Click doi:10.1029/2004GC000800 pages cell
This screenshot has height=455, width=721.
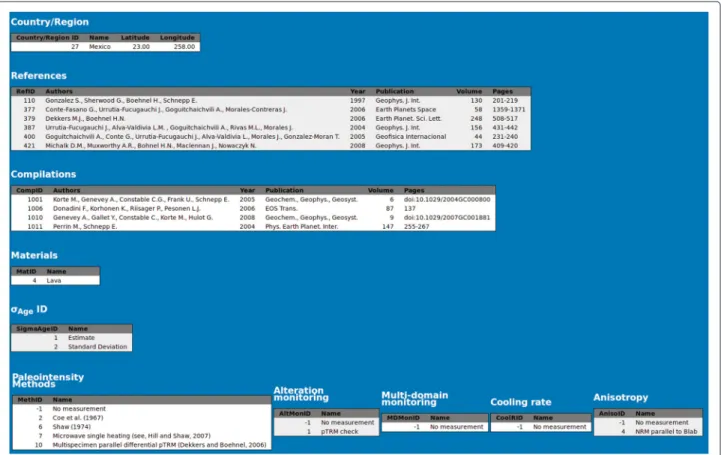[x=447, y=199]
